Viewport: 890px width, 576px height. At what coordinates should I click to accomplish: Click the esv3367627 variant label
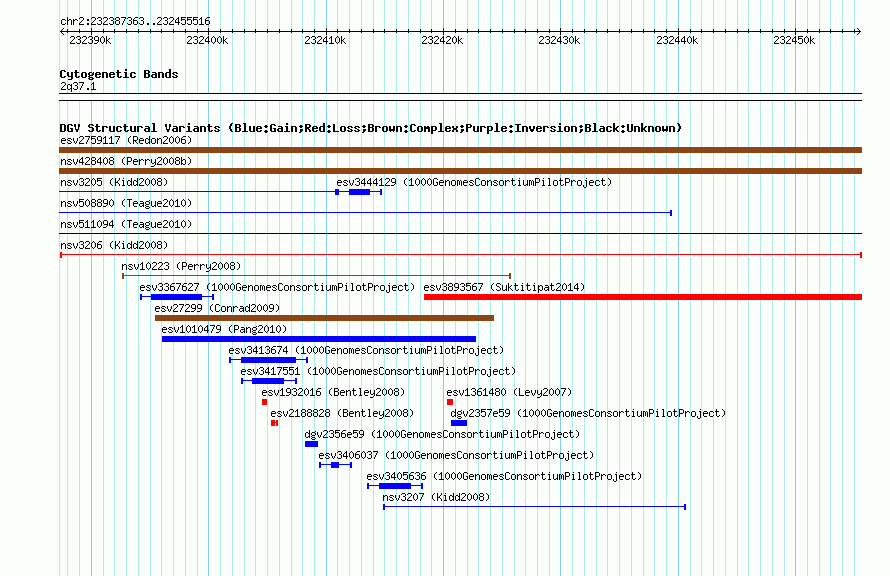click(277, 287)
